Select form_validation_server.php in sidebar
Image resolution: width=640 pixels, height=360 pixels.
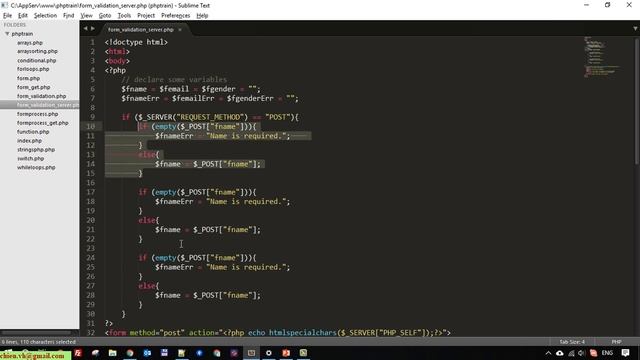click(40, 105)
